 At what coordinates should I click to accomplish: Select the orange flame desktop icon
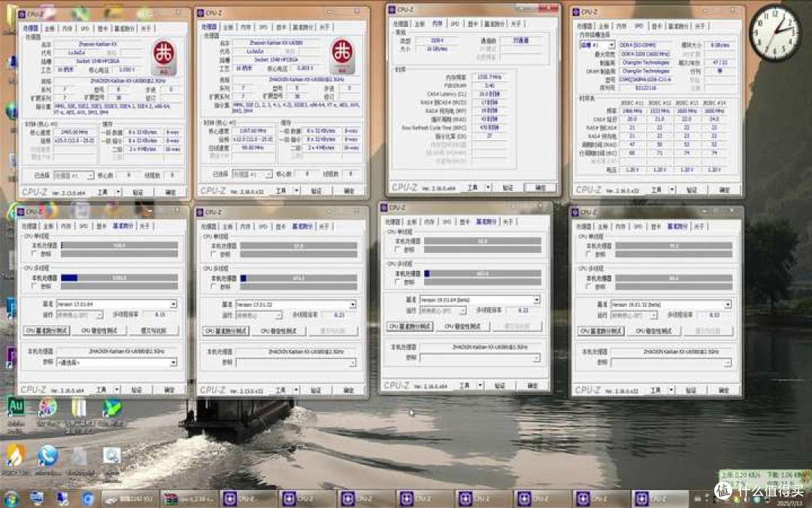[16, 455]
